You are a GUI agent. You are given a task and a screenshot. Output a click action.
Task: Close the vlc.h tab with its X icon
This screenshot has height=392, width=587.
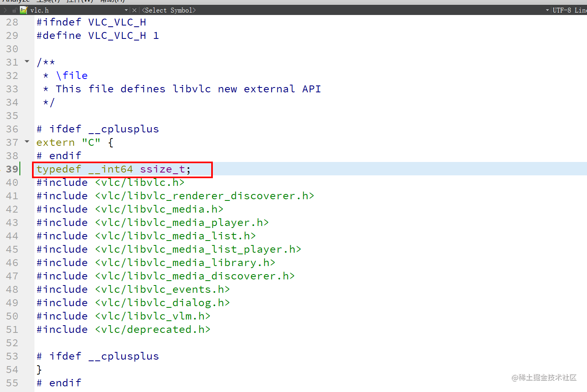pyautogui.click(x=135, y=10)
